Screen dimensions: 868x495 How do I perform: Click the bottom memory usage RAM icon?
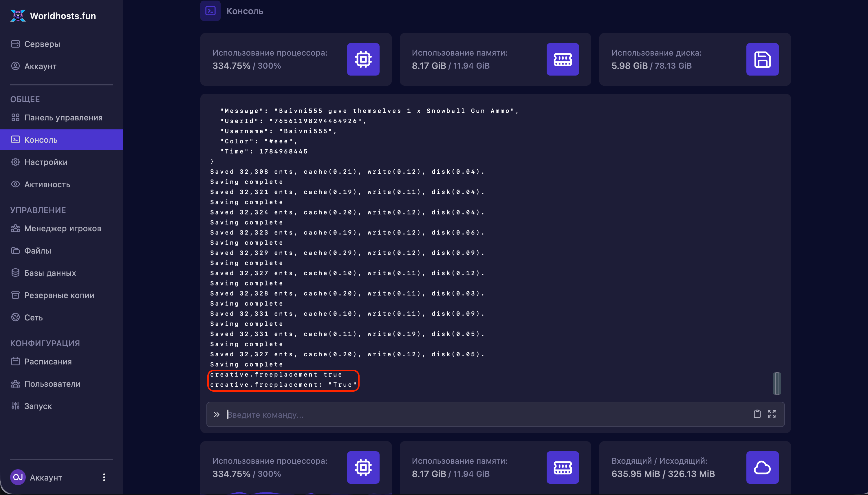click(563, 467)
